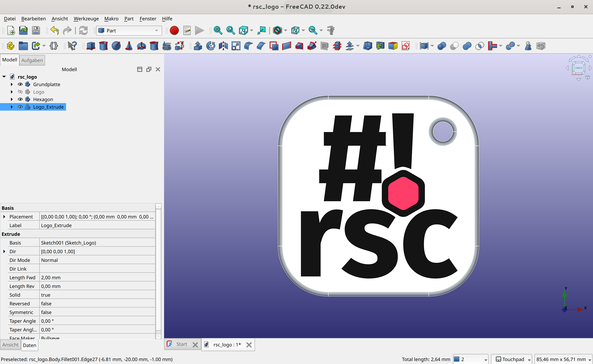Image resolution: width=593 pixels, height=364 pixels.
Task: Open Touchpad navigation style selector
Action: (x=512, y=359)
